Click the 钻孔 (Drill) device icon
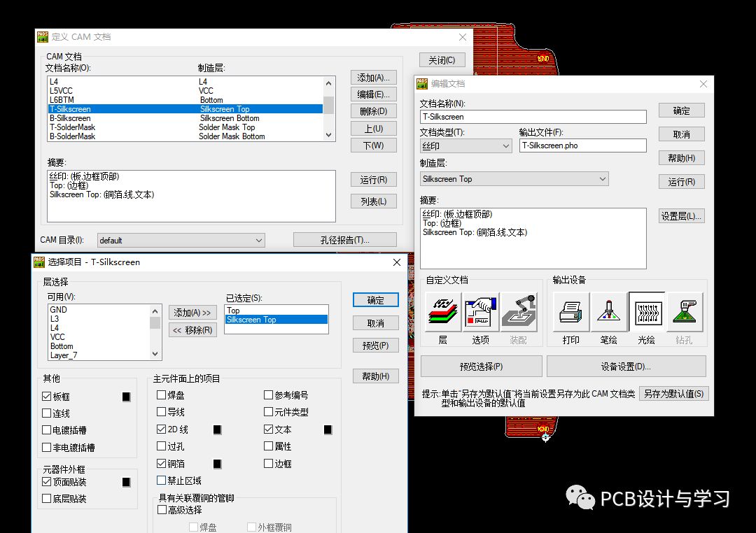The width and height of the screenshot is (756, 533). (x=685, y=312)
